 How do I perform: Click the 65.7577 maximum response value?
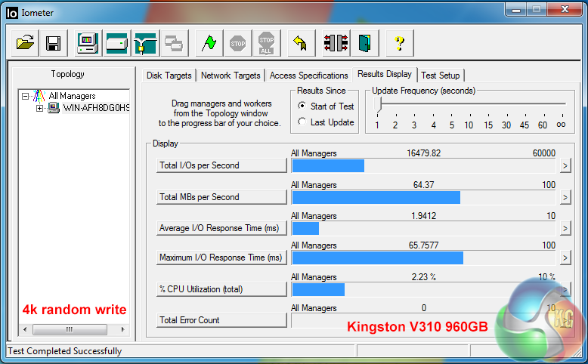point(423,245)
